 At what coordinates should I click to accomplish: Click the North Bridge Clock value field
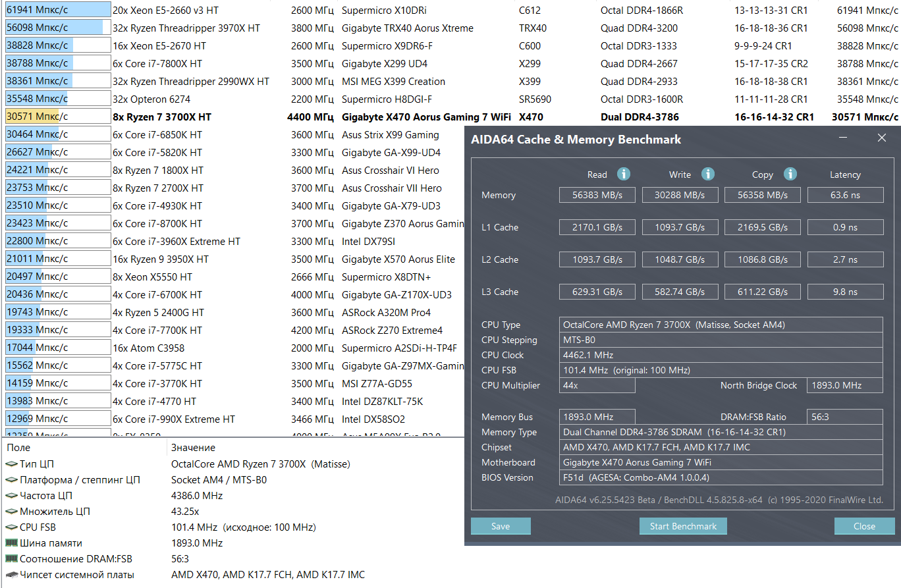click(x=845, y=385)
